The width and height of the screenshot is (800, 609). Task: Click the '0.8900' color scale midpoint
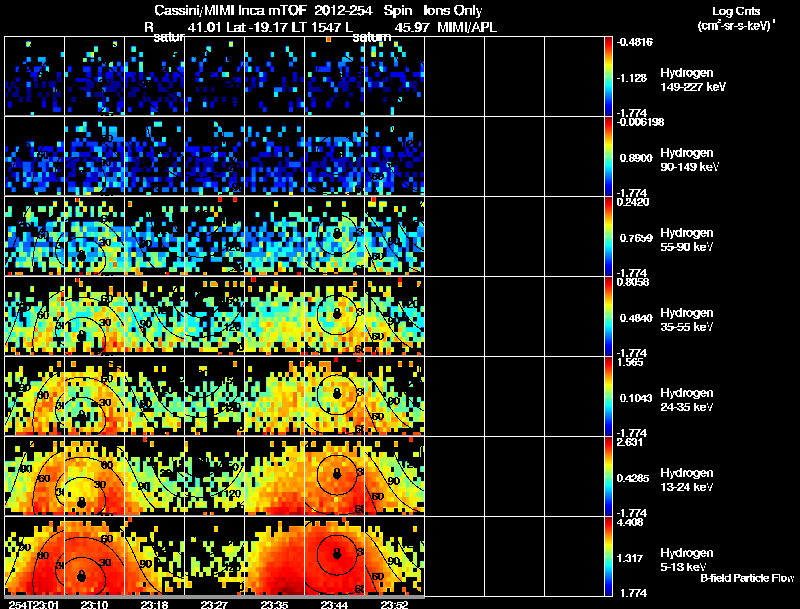click(636, 158)
